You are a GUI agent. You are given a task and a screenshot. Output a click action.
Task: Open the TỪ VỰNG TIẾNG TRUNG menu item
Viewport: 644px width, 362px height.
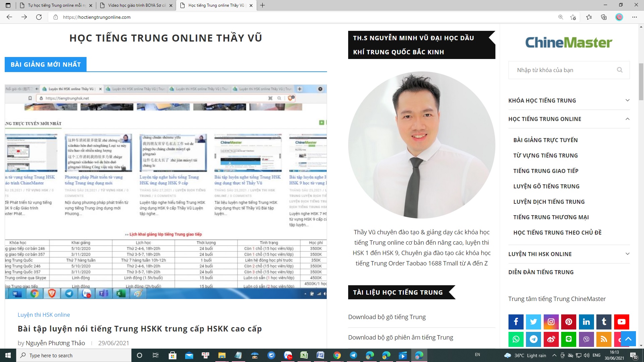tap(545, 156)
